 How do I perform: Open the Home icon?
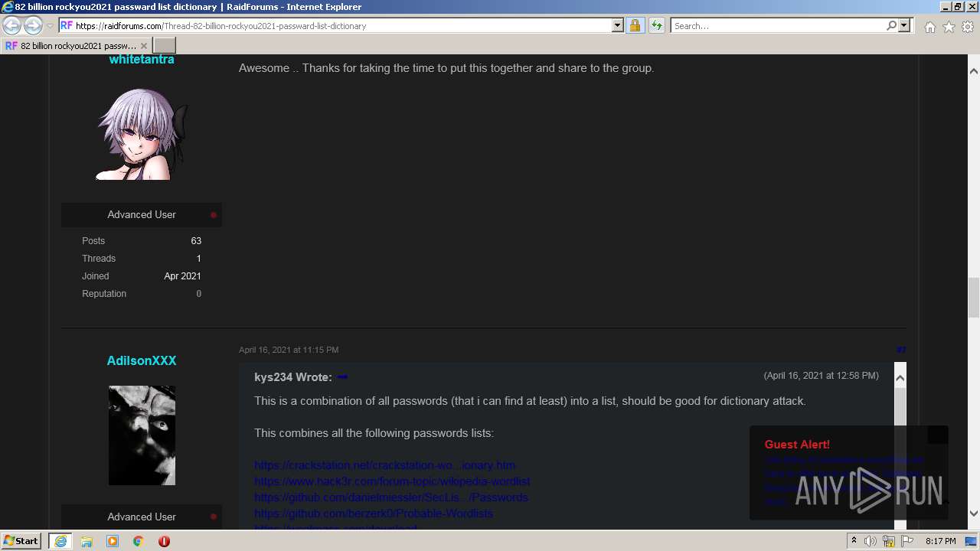(x=929, y=27)
